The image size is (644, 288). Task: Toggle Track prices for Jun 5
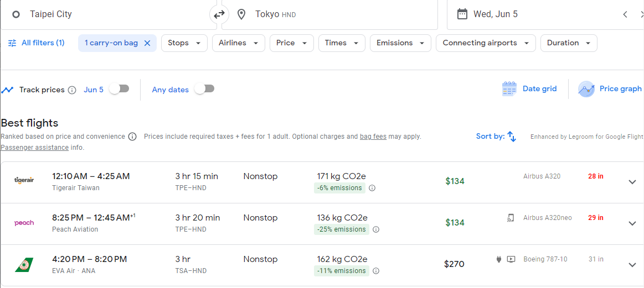(119, 89)
